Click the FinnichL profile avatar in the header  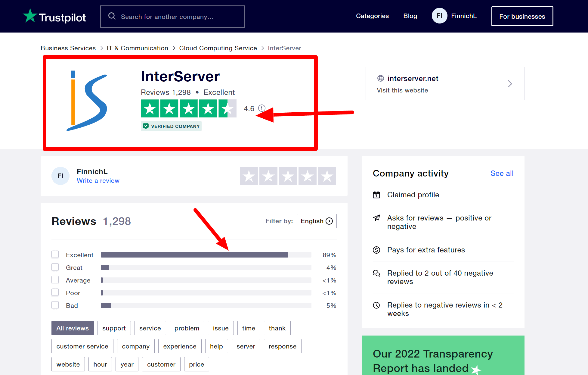[439, 16]
